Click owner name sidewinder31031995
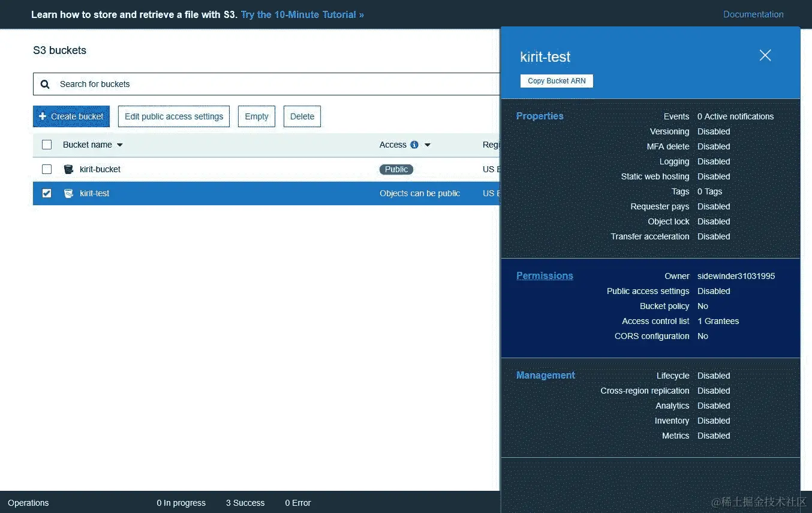 (x=736, y=276)
